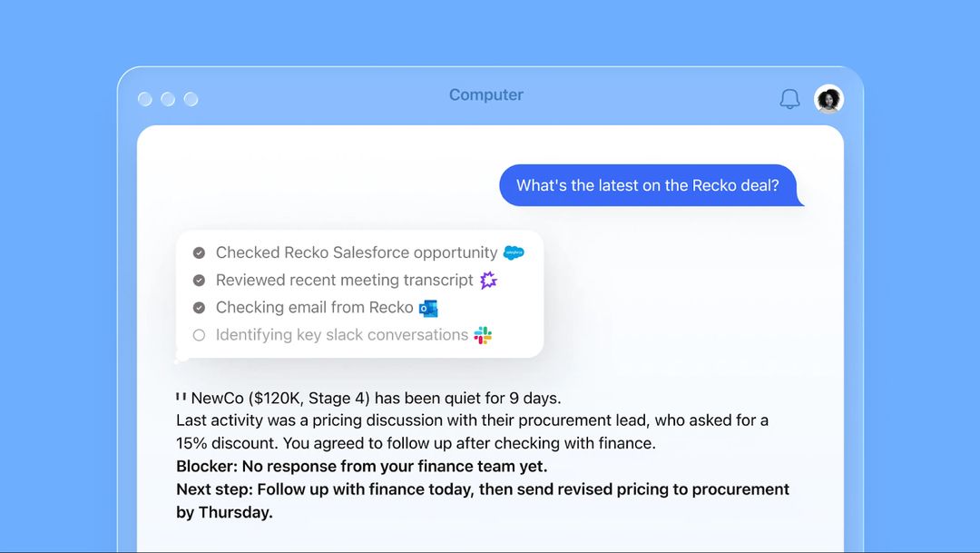Click the Slack logo icon

[x=483, y=335]
